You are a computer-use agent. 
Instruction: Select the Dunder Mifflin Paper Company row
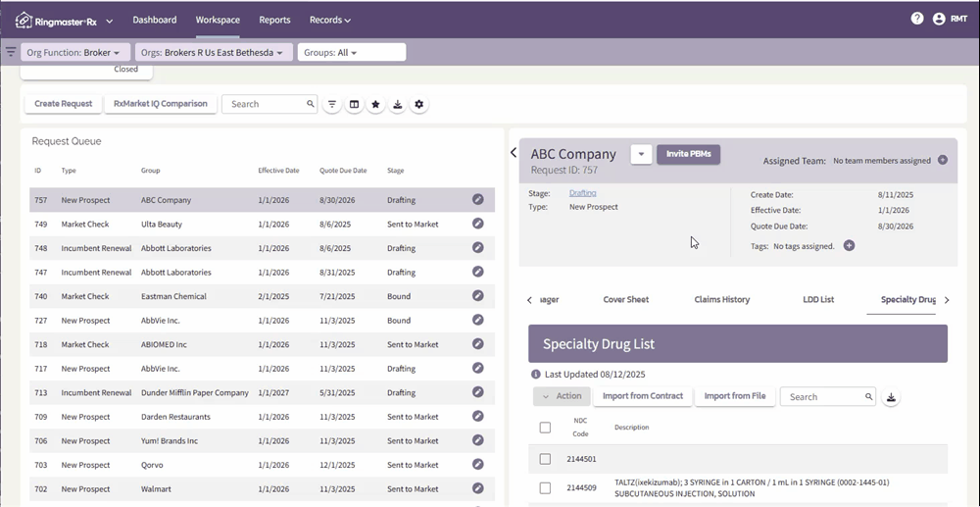tap(263, 392)
